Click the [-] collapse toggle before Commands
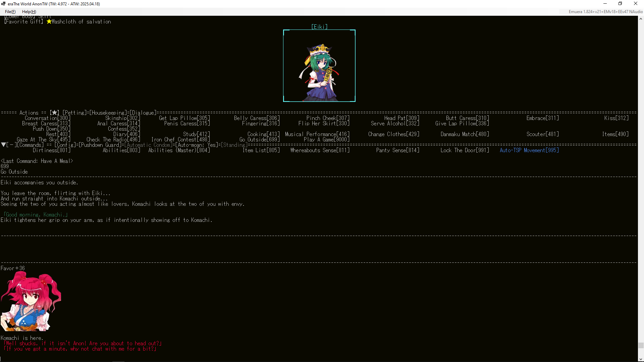The height and width of the screenshot is (362, 644). point(11,145)
